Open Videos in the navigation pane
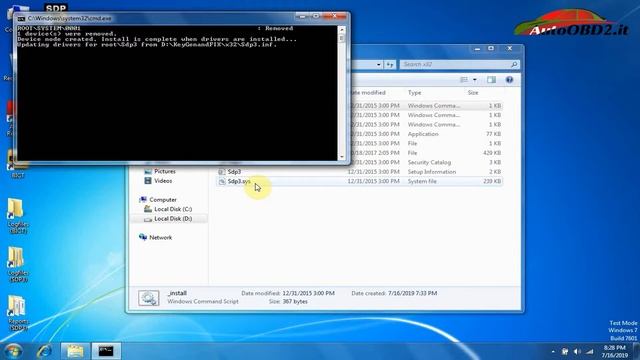640x360 pixels. click(163, 181)
